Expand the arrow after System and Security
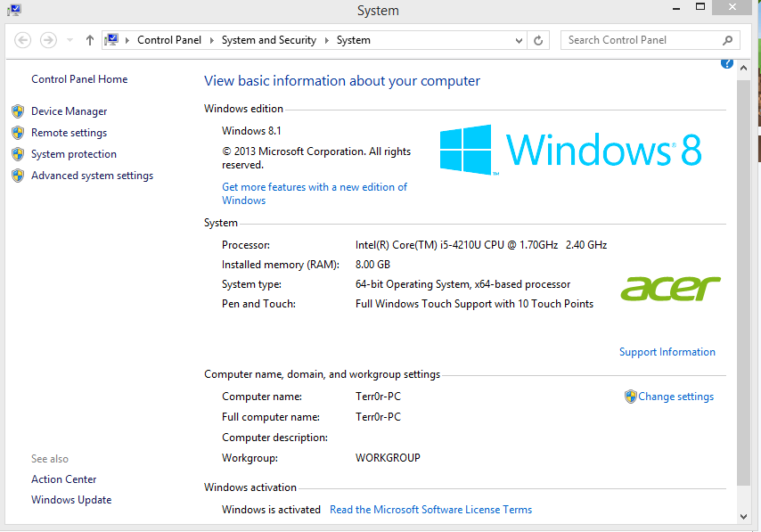The image size is (761, 532). click(327, 40)
